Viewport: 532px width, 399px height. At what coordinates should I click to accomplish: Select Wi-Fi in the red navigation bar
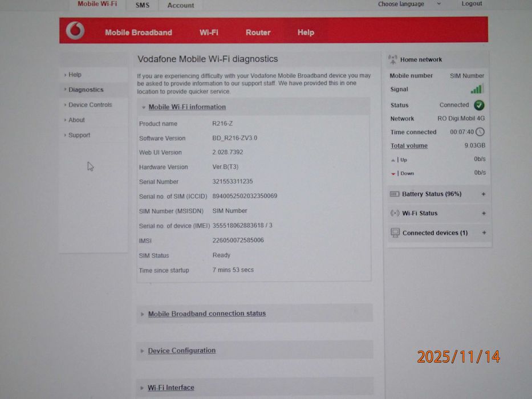[209, 32]
